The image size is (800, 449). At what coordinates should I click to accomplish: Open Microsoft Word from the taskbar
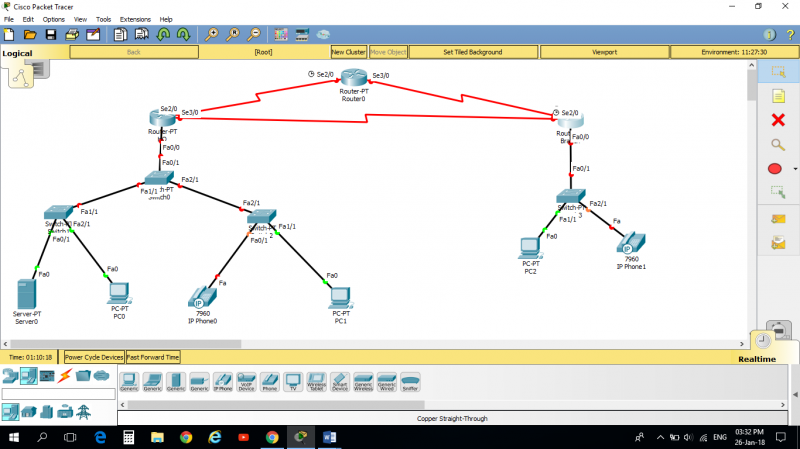(x=330, y=437)
